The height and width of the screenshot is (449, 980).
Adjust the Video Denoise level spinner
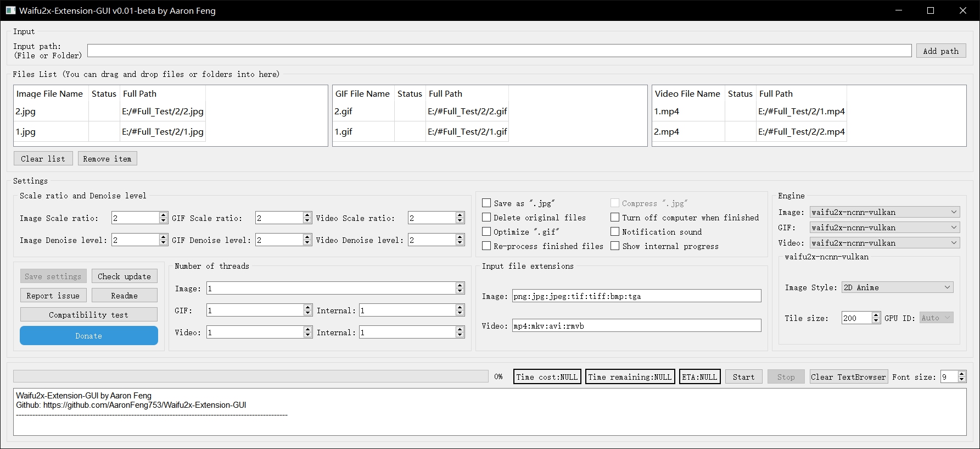(436, 240)
